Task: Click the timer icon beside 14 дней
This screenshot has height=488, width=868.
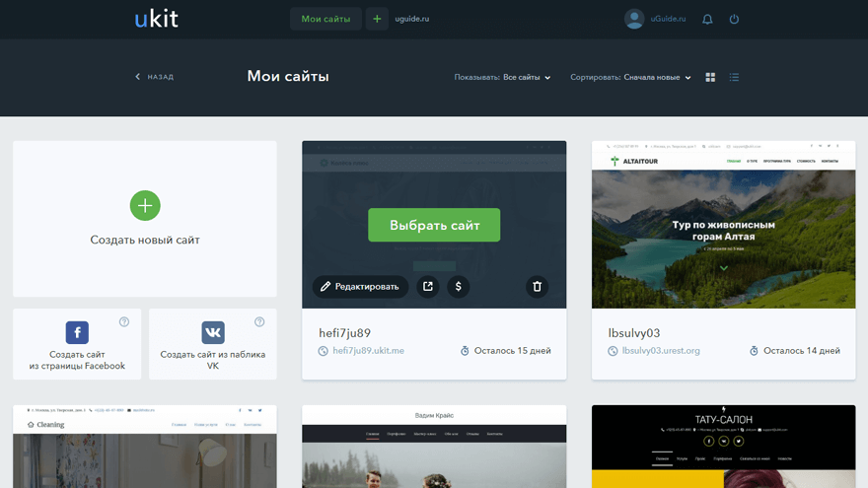Action: (x=754, y=351)
